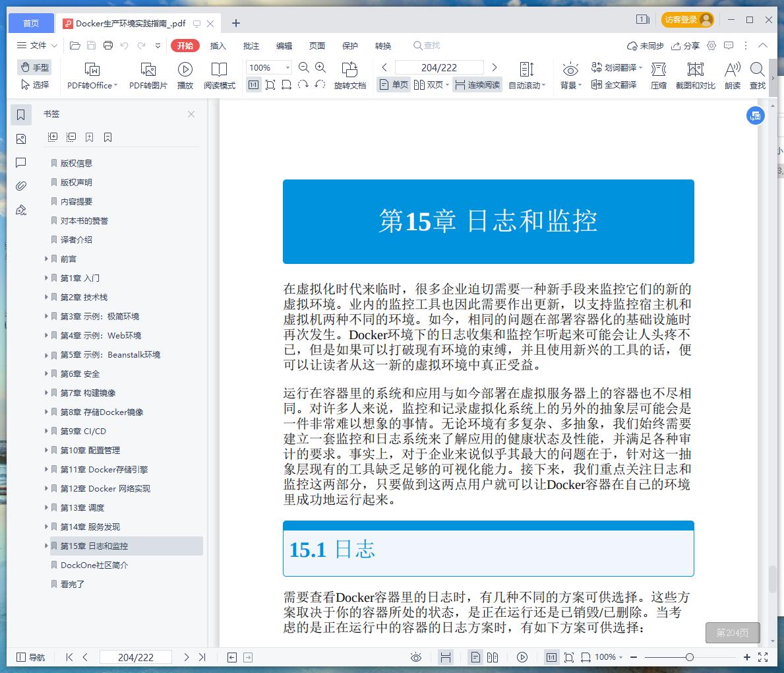Select the Hand tool
The width and height of the screenshot is (784, 673).
tap(34, 67)
